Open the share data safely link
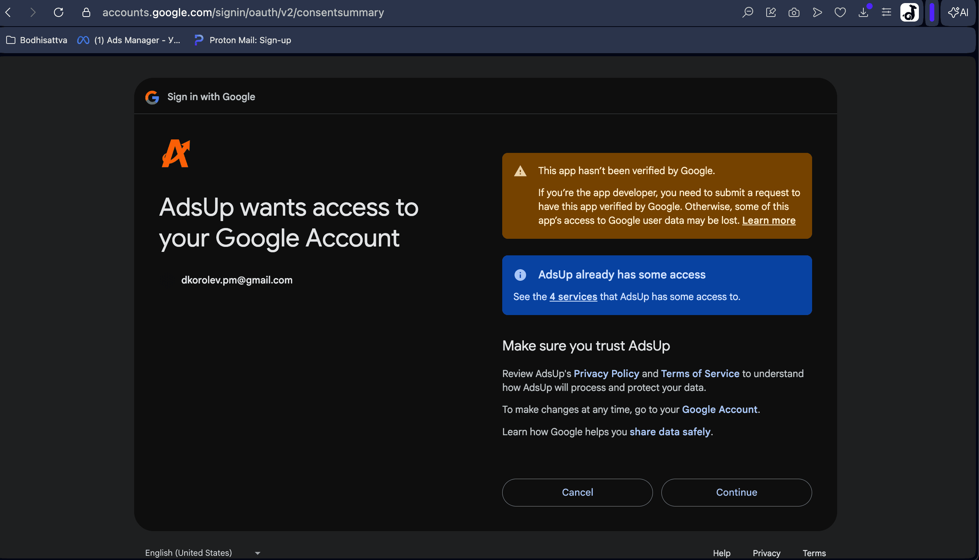 tap(670, 432)
